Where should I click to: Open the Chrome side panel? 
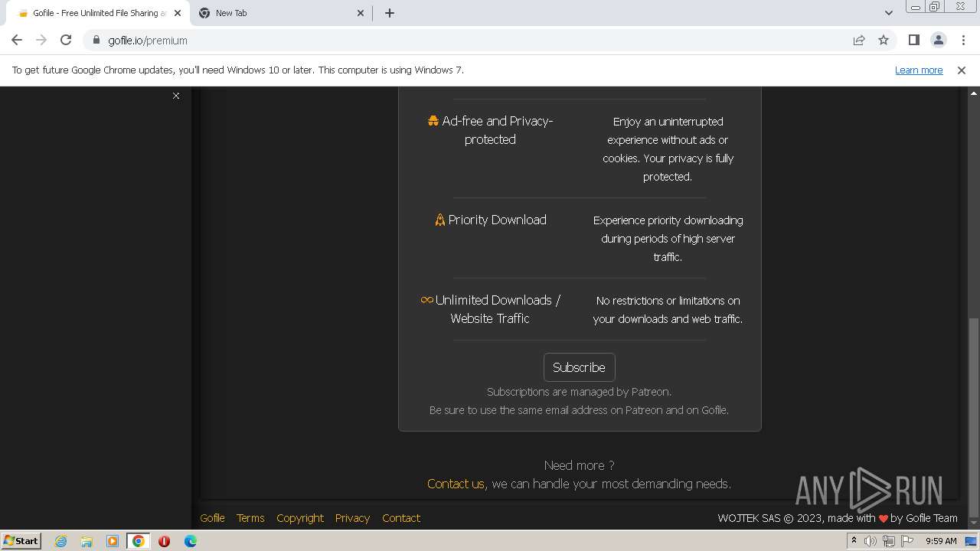click(x=913, y=41)
